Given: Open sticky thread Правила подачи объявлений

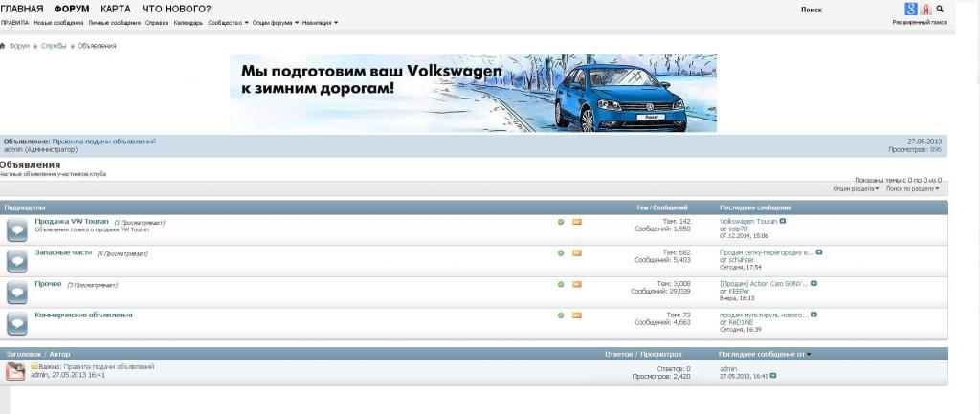Looking at the screenshot, I should pyautogui.click(x=109, y=366).
